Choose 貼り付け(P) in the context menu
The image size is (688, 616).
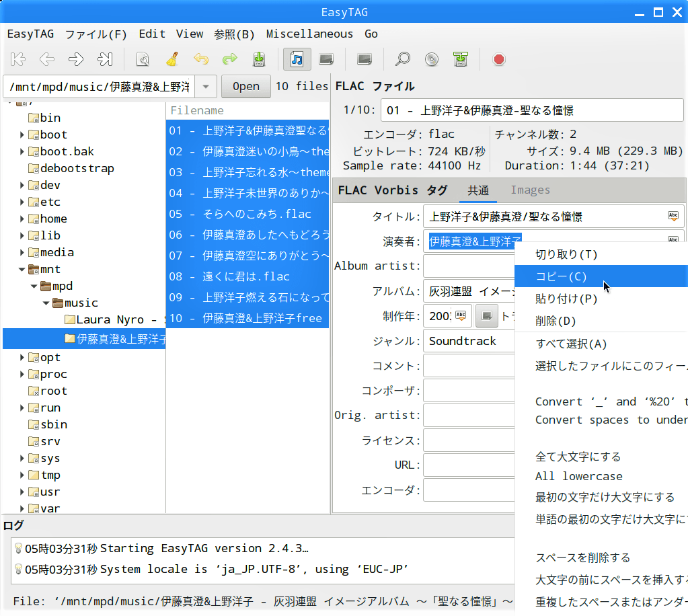click(601, 299)
